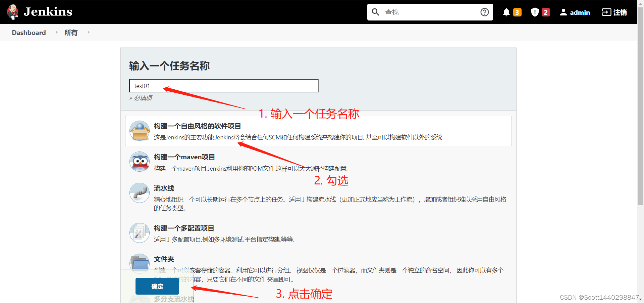This screenshot has height=303, width=644.
Task: Click the red security warning badge 2
Action: coord(546,12)
